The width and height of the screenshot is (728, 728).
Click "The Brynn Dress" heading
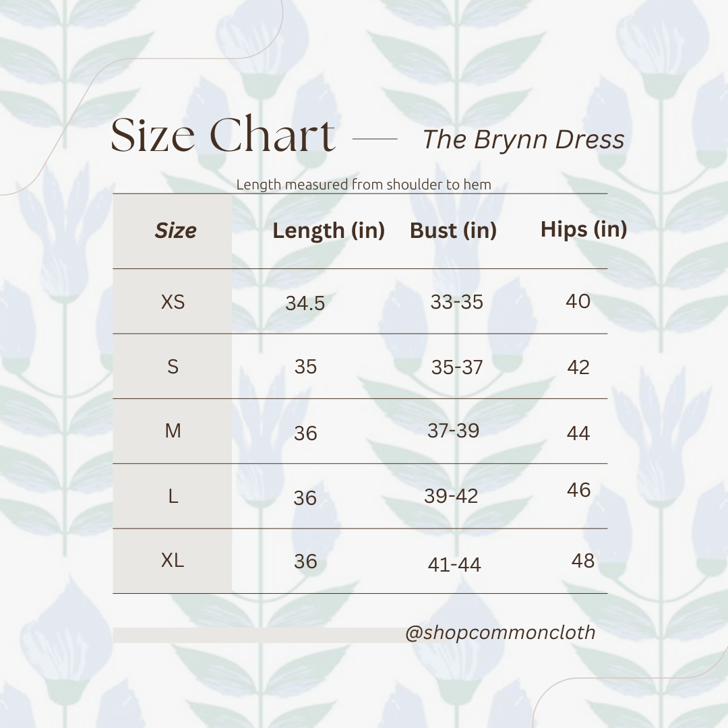[x=523, y=140]
